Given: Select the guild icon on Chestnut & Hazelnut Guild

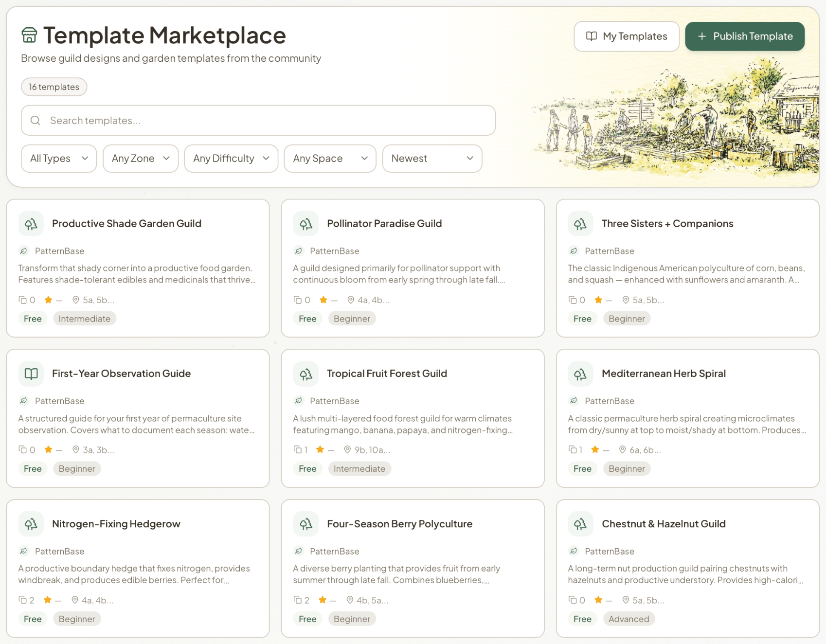Looking at the screenshot, I should click(580, 524).
